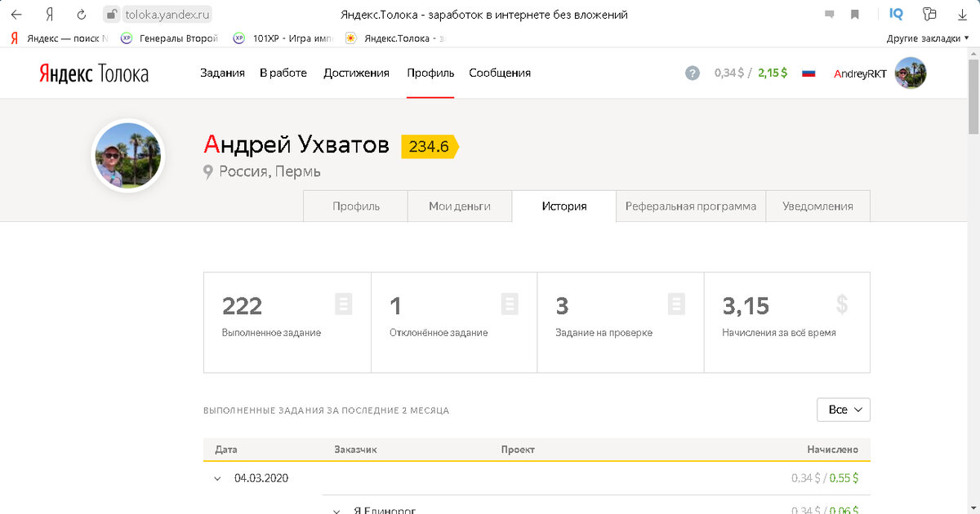Click the Проект column header
Viewport: 980px width, 514px height.
518,450
